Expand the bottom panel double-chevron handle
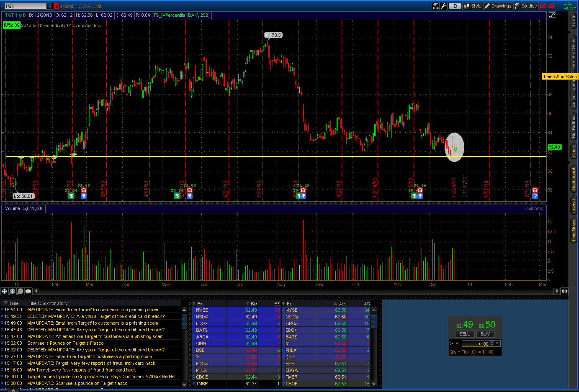The height and width of the screenshot is (392, 579). coord(13,390)
